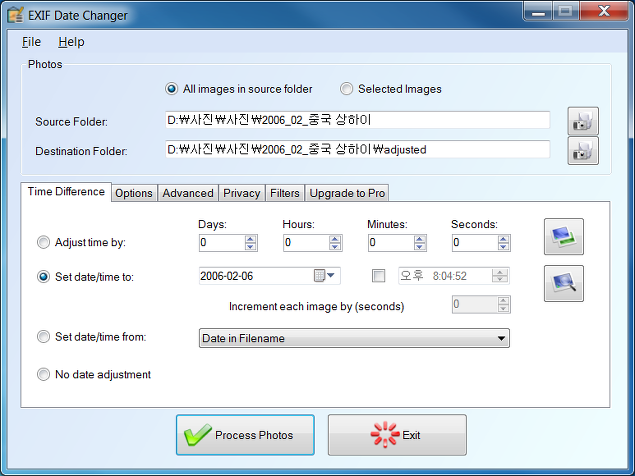Increase the Days spinner value
635x476 pixels.
click(250, 239)
